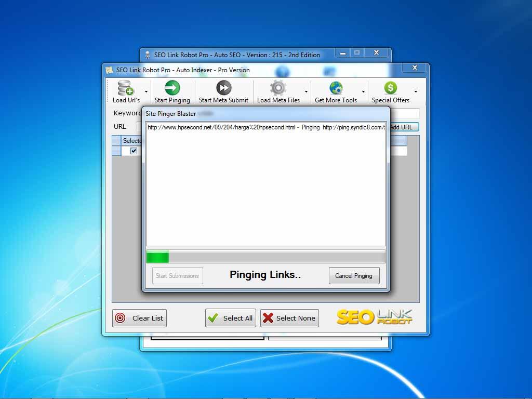Open the Load Url's dropdown arrow
The image size is (532, 399).
click(146, 91)
